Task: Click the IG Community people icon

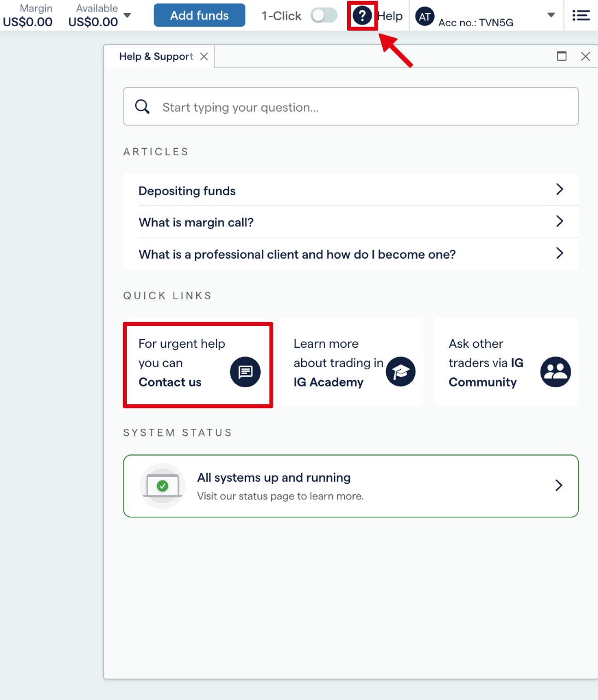Action: tap(555, 372)
